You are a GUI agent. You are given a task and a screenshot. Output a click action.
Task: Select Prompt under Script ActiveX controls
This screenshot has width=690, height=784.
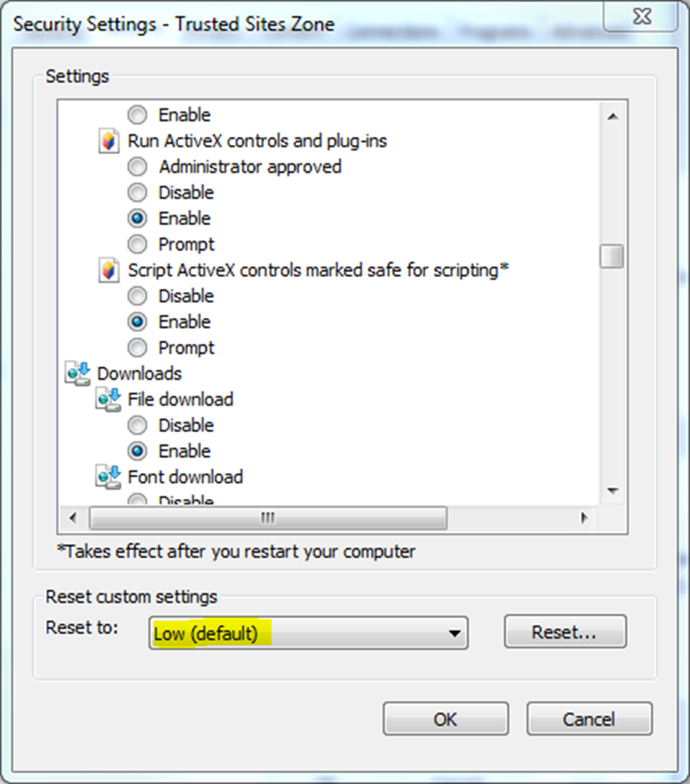click(x=137, y=348)
